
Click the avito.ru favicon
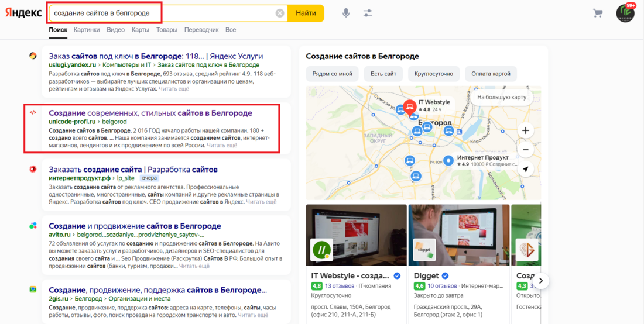coord(33,226)
